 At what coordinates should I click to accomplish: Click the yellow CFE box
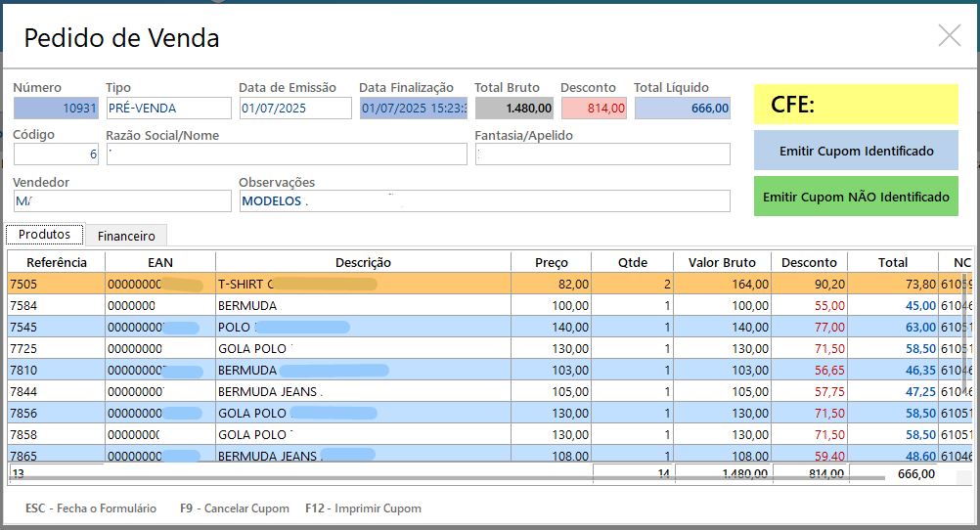pos(856,105)
